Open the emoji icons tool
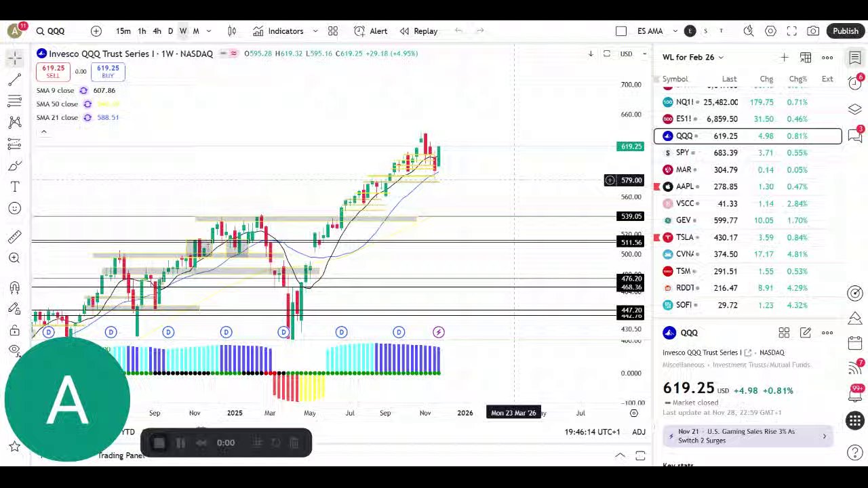 tap(14, 208)
